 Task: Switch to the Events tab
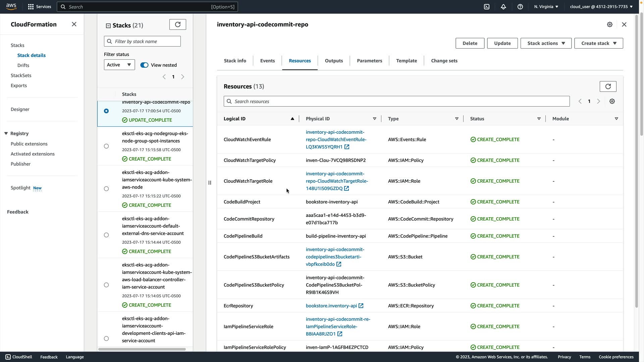[267, 61]
